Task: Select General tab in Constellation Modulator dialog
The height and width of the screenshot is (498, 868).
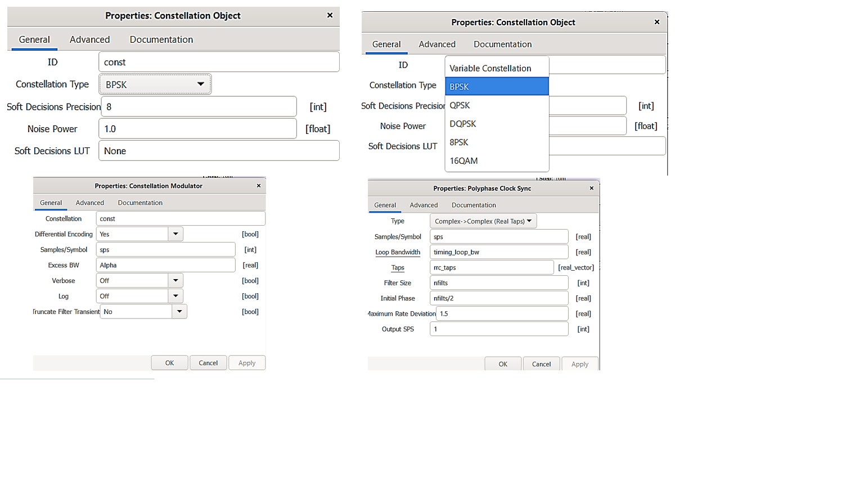Action: click(x=51, y=203)
